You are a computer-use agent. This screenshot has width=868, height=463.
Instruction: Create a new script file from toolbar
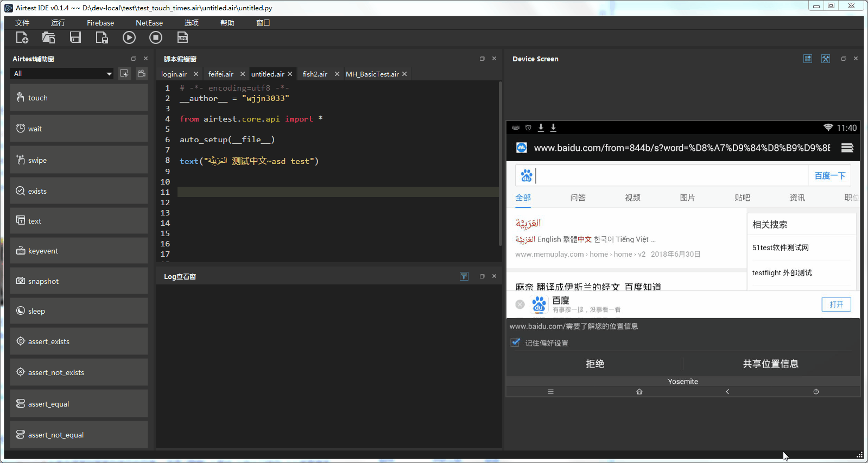point(22,37)
